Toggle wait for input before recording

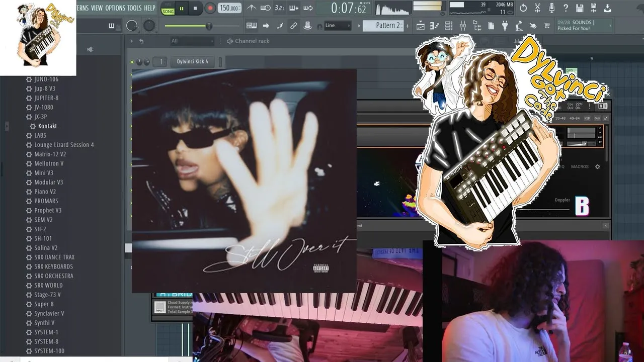[265, 8]
